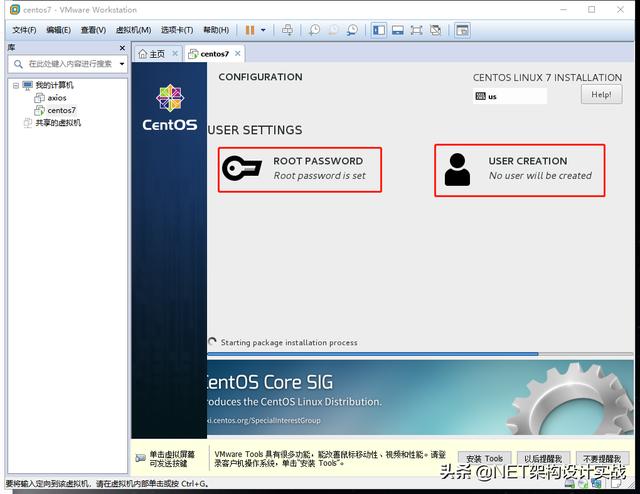The image size is (640, 494).
Task: Click the hard disk device icon in the status bar
Action: coord(570,484)
